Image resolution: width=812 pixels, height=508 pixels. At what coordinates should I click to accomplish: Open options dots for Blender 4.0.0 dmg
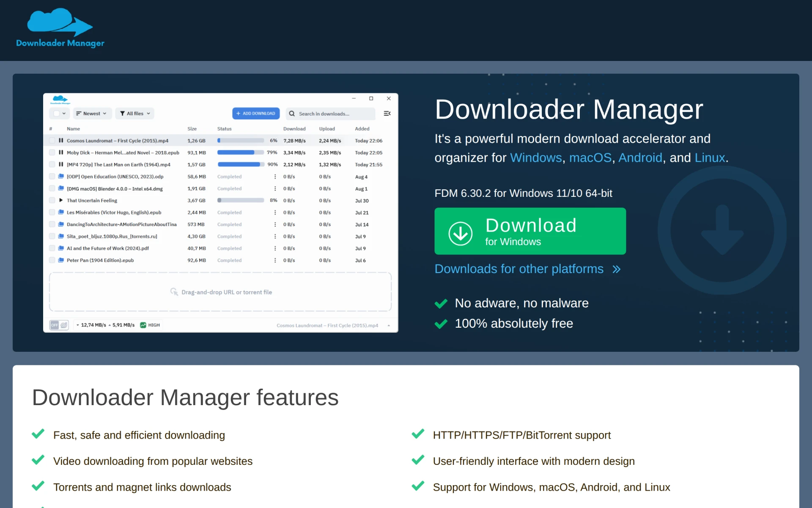click(275, 188)
